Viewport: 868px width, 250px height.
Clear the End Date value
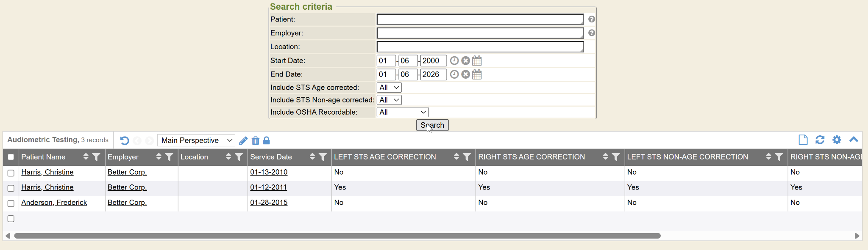pyautogui.click(x=465, y=74)
